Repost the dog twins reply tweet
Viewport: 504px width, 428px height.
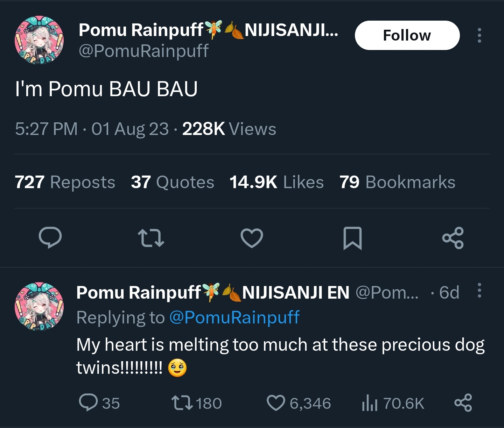(182, 403)
